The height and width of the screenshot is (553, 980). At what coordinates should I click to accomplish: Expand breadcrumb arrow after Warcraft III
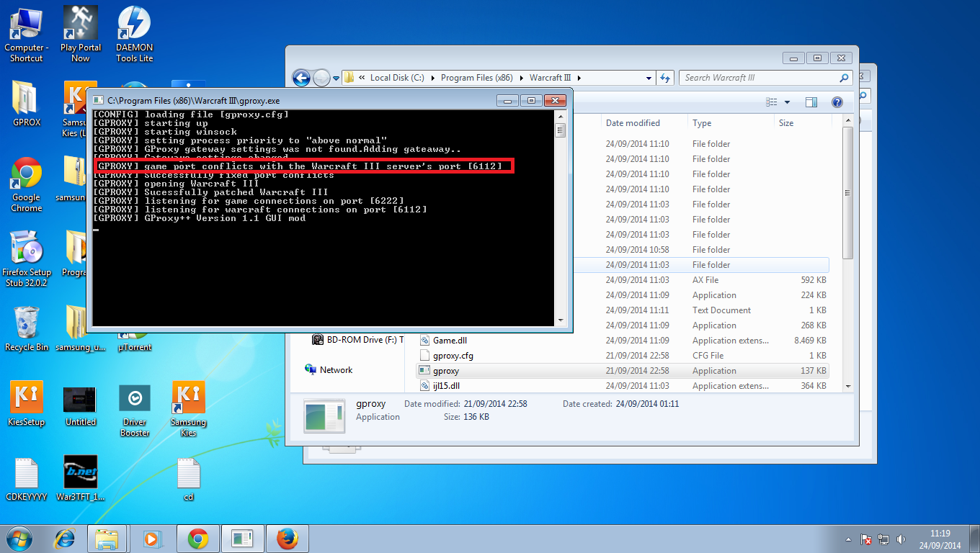pos(579,78)
